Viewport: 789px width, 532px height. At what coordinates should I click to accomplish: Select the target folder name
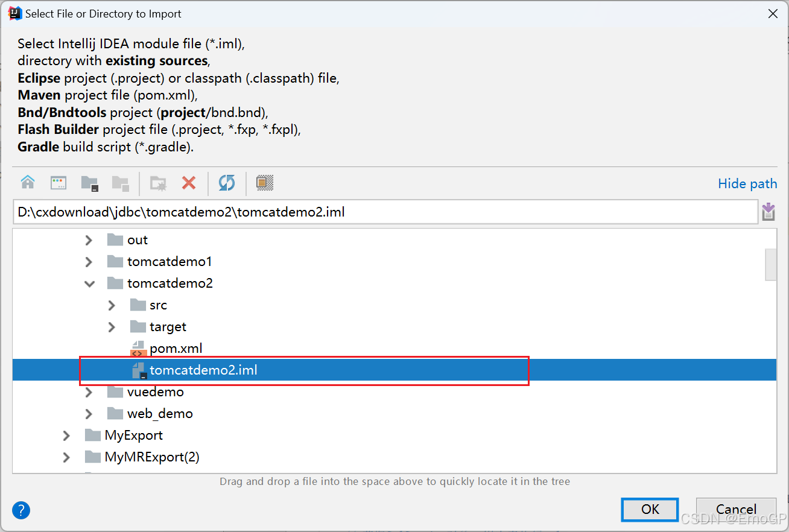[168, 327]
